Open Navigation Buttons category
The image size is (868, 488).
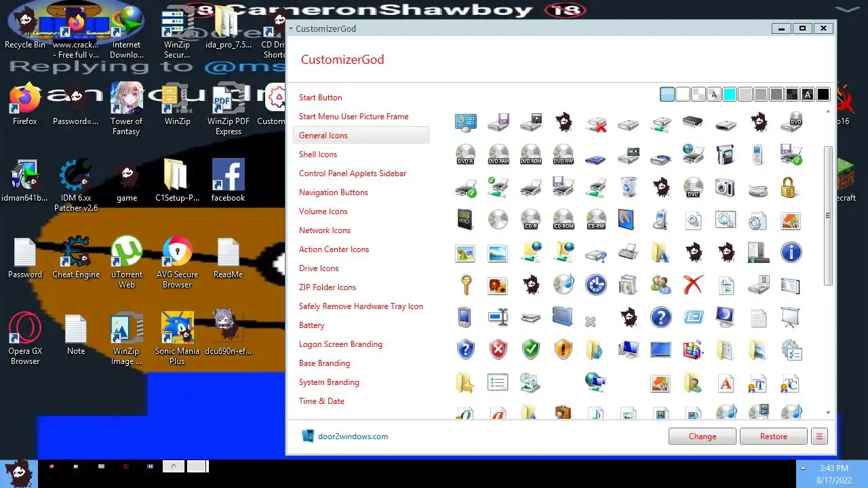point(334,192)
